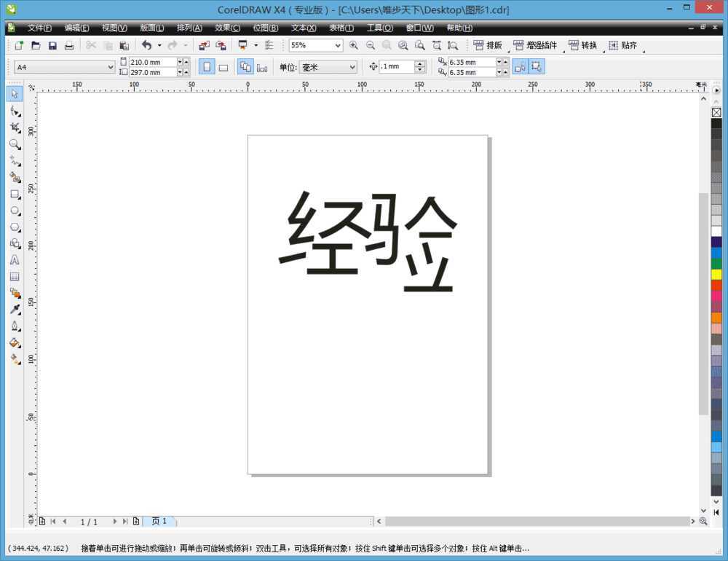Select the Rectangle tool

[15, 194]
